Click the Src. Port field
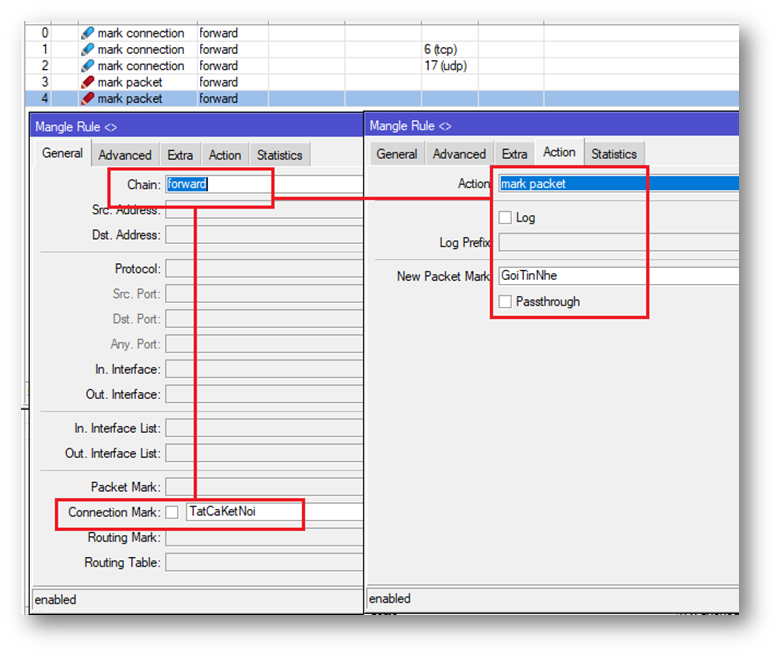The height and width of the screenshot is (657, 781). (x=264, y=294)
